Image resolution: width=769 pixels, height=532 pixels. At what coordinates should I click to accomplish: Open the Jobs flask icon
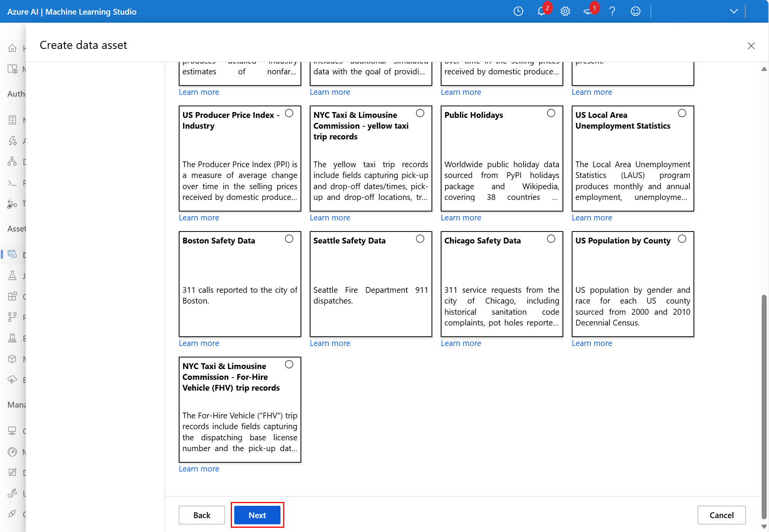(12, 275)
